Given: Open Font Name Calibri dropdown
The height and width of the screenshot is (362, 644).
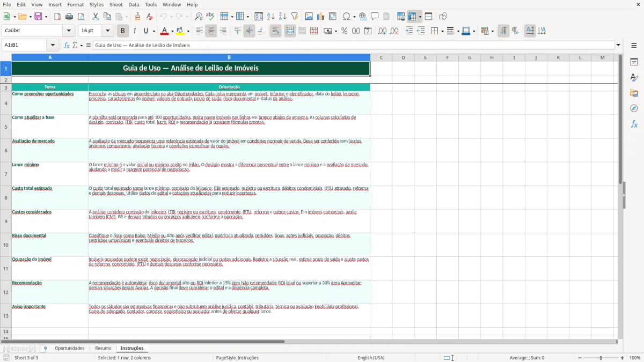Looking at the screenshot, I should click(69, 31).
